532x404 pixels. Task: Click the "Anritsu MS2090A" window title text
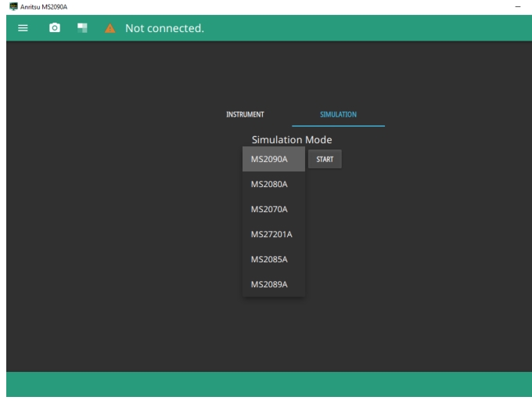[41, 7]
